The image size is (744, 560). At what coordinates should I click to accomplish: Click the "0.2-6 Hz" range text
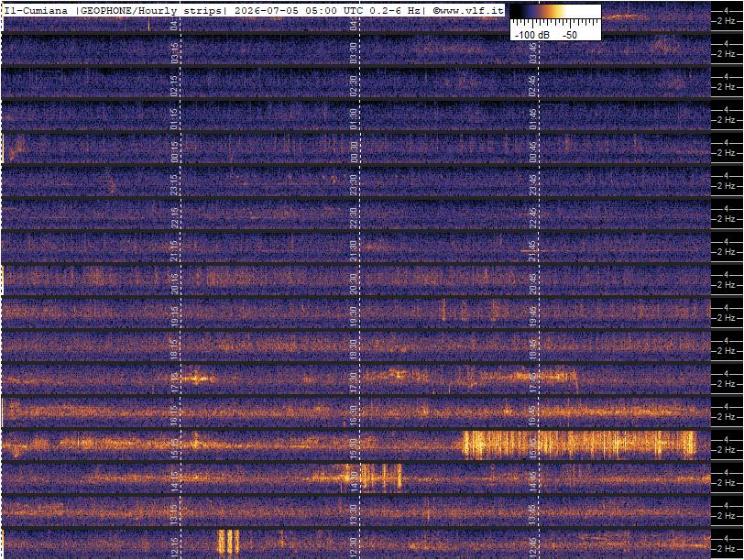tap(394, 10)
